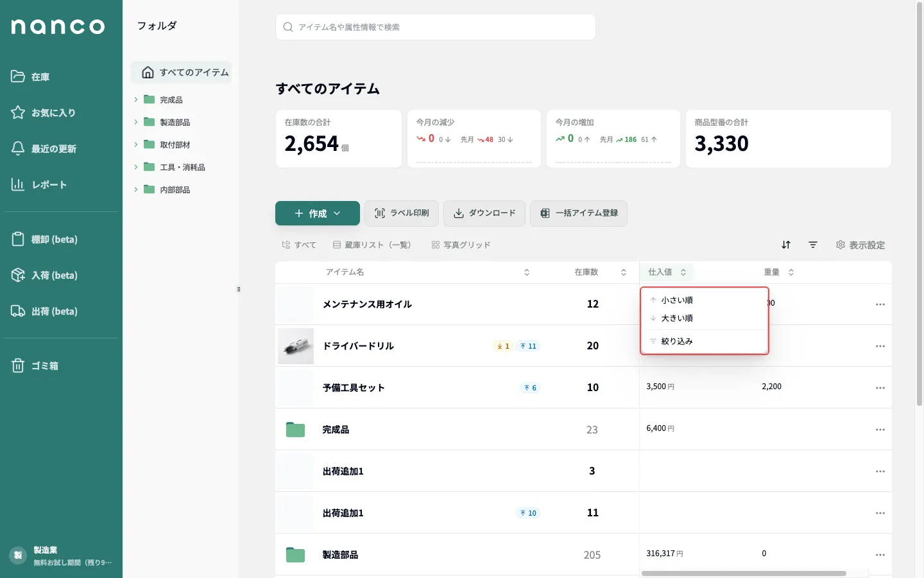Image resolution: width=924 pixels, height=578 pixels.
Task: Click the vertical page scrollbar
Action: tap(919, 206)
